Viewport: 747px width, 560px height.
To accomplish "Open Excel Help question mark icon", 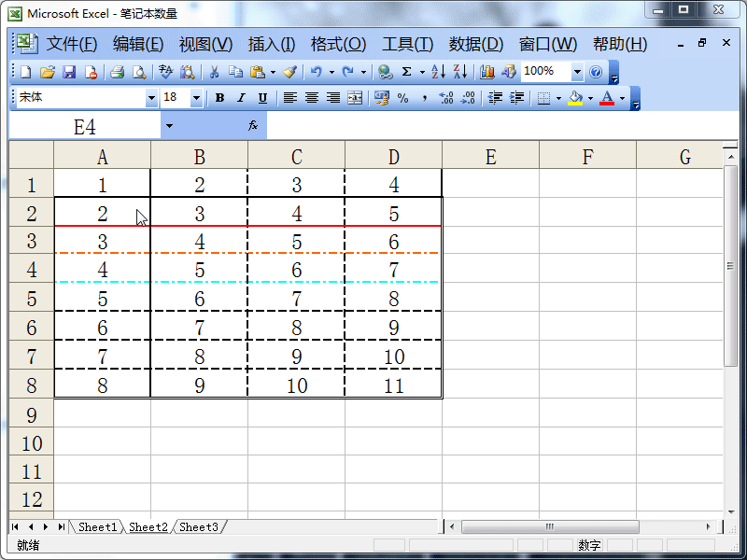I will (x=596, y=72).
